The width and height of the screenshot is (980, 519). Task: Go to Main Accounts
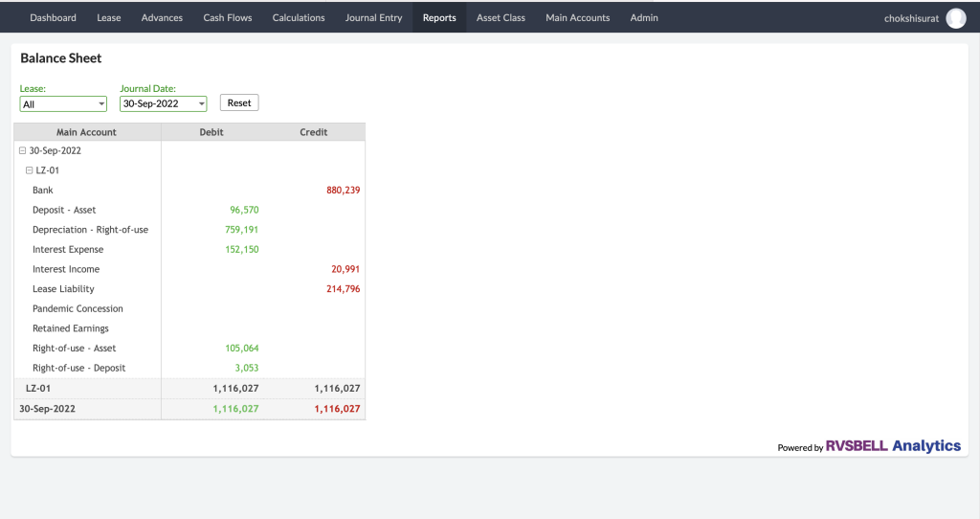[x=577, y=18]
